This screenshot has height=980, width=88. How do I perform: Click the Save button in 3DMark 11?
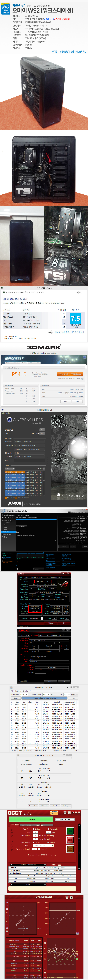click(77, 401)
